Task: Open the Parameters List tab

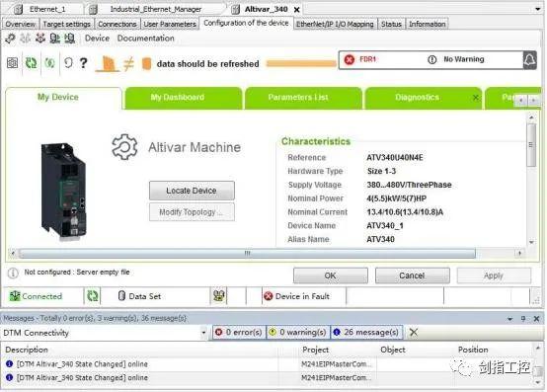Action: pyautogui.click(x=303, y=99)
